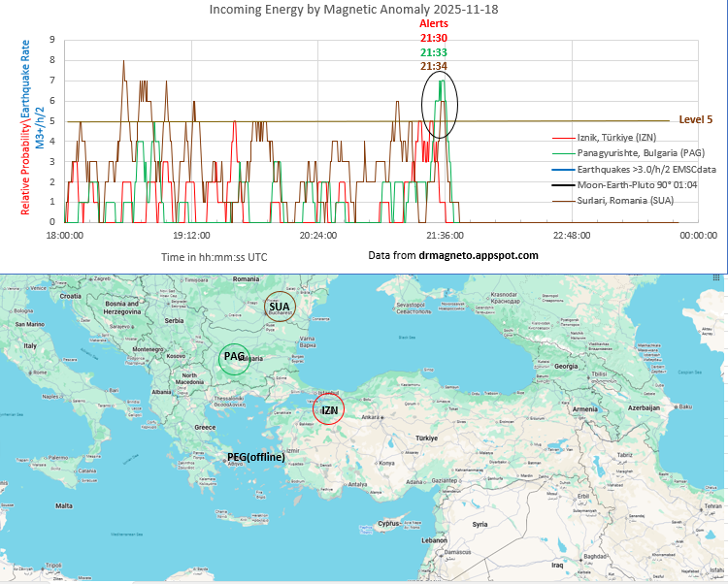Image resolution: width=728 pixels, height=584 pixels.
Task: Click the y-axis tick value 7
Action: (52, 81)
